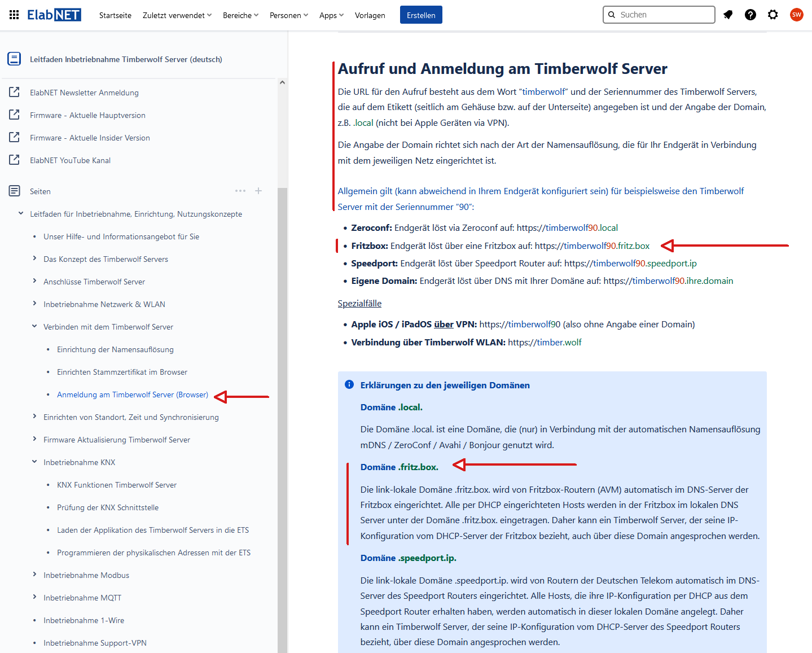
Task: Expand Das Konzept des Timberwolf Servers
Action: [x=34, y=258]
